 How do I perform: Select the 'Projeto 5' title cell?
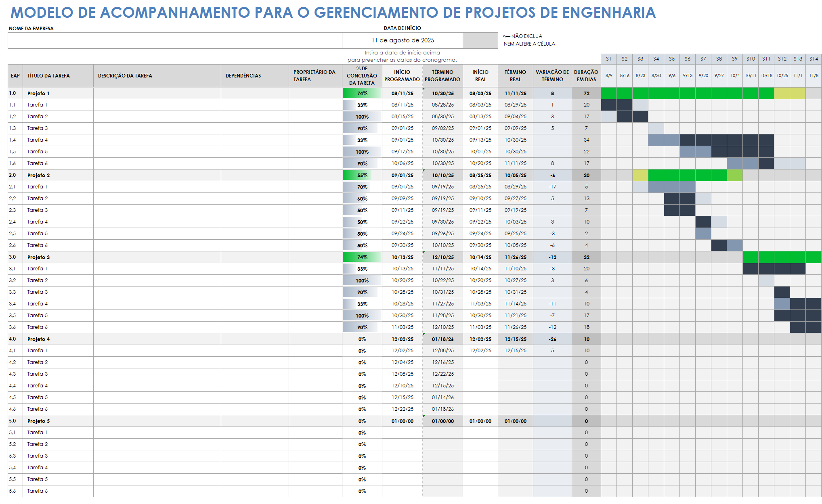[58, 421]
